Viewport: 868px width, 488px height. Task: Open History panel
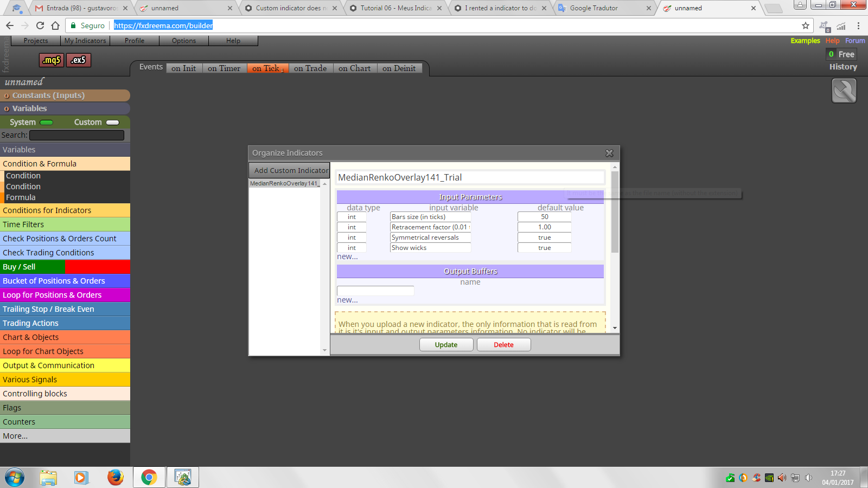tap(843, 67)
